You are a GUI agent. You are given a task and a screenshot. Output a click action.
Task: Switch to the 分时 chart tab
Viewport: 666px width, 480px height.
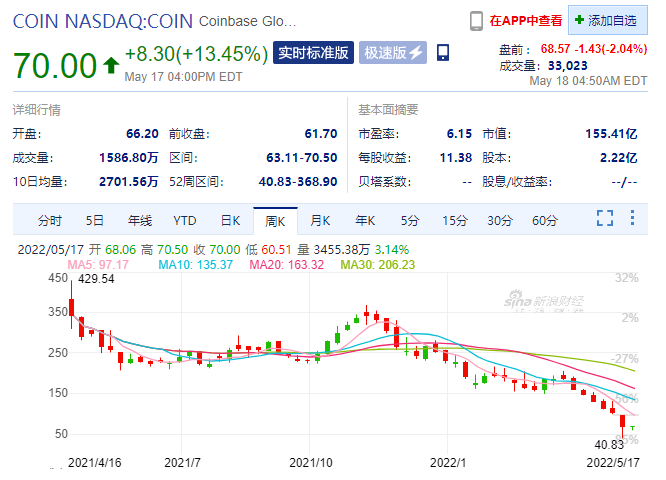click(x=50, y=221)
